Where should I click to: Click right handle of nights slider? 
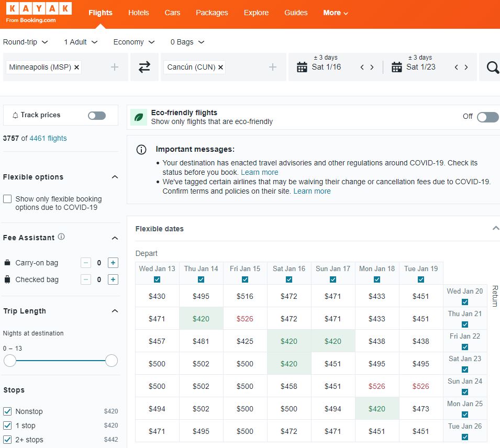(x=112, y=361)
